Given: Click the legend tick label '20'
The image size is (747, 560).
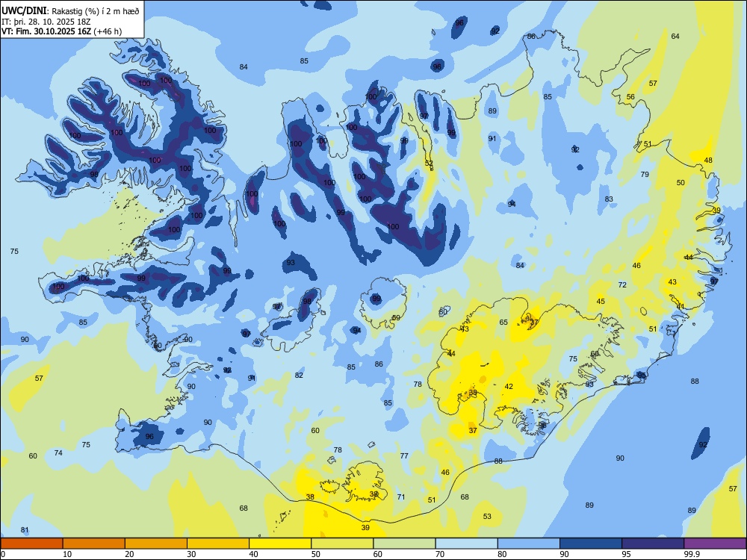Looking at the screenshot, I should 129,554.
